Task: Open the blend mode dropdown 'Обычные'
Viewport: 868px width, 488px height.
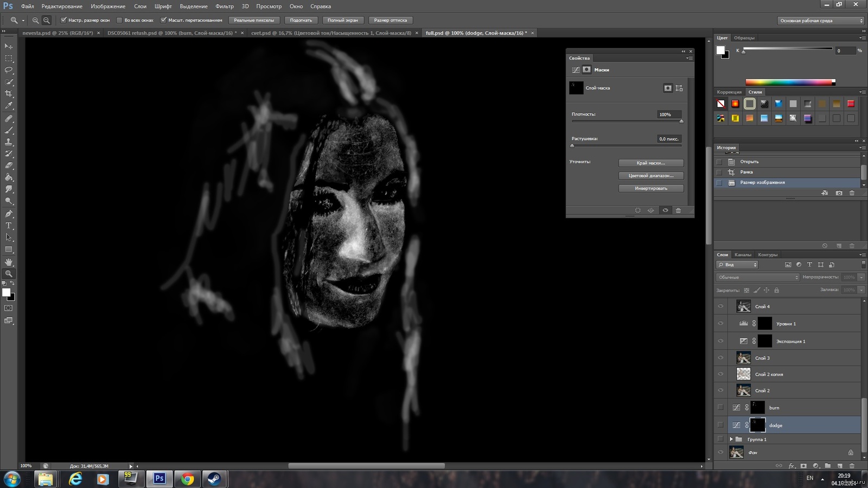Action: pyautogui.click(x=758, y=277)
